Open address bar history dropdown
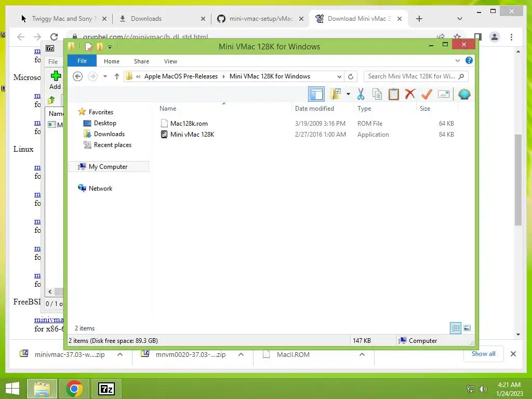 click(339, 77)
